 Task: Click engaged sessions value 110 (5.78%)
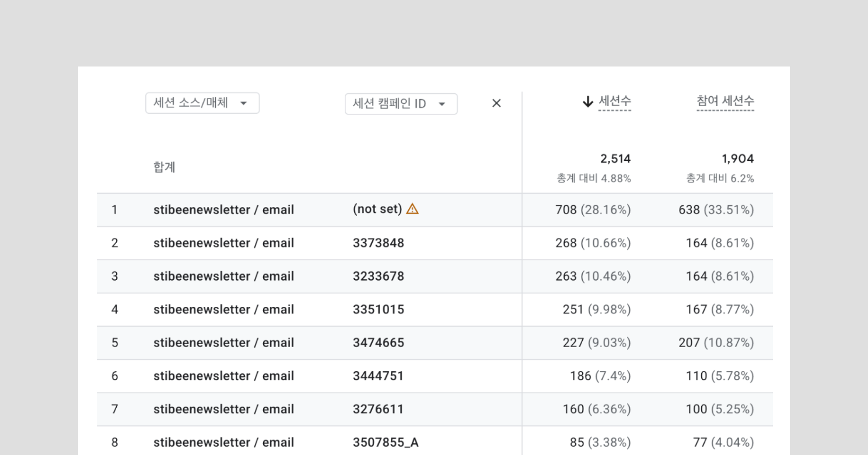pos(720,376)
